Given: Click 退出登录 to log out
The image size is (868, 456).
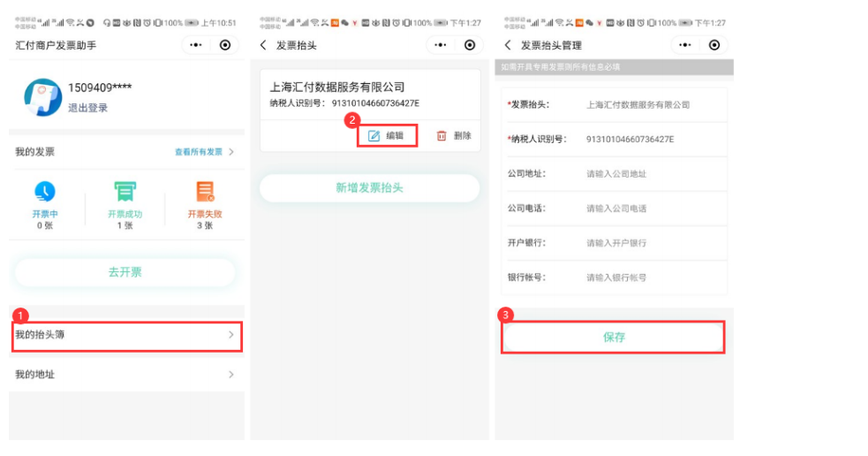Looking at the screenshot, I should click(87, 108).
